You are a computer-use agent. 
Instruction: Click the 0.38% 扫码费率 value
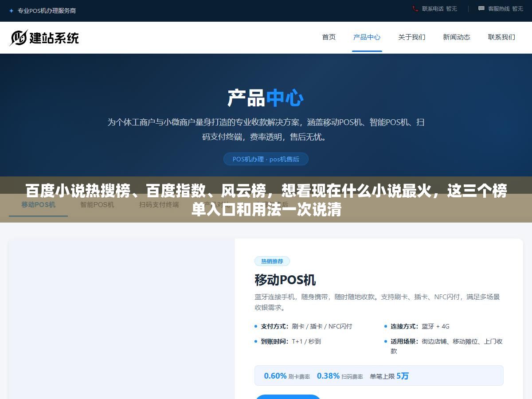tap(340, 376)
